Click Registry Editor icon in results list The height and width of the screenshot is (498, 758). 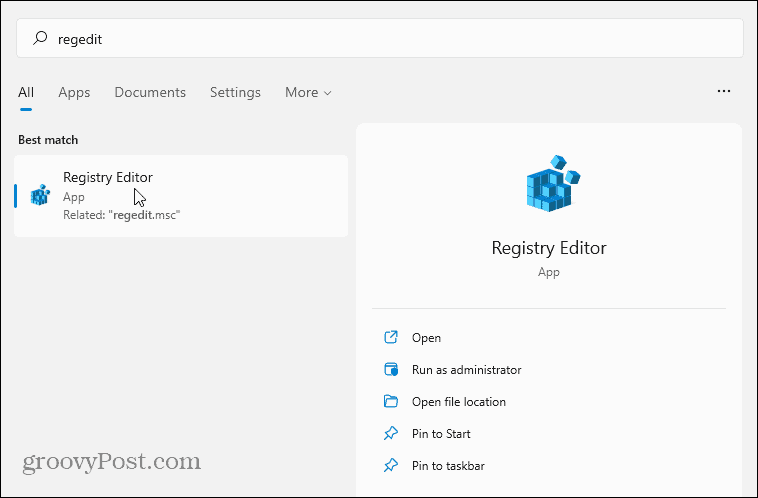pyautogui.click(x=40, y=195)
